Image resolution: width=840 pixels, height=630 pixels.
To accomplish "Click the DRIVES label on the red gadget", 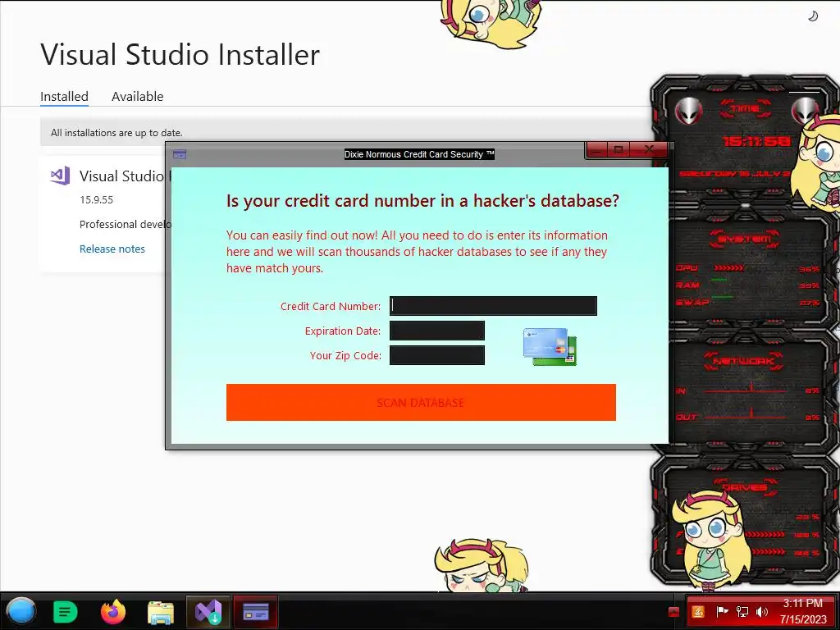I will click(743, 487).
